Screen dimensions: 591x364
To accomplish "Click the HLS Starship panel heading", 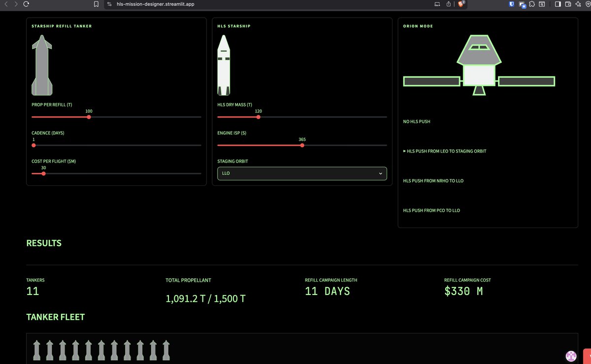I will [x=234, y=26].
